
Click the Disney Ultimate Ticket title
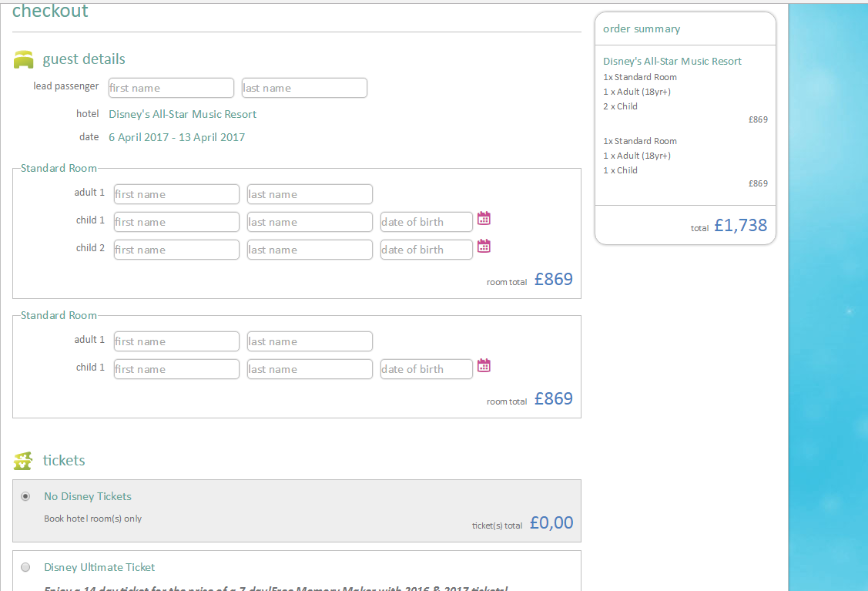[99, 568]
